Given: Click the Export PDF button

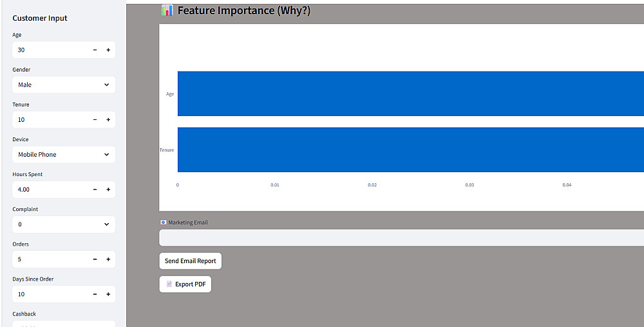Looking at the screenshot, I should (185, 284).
